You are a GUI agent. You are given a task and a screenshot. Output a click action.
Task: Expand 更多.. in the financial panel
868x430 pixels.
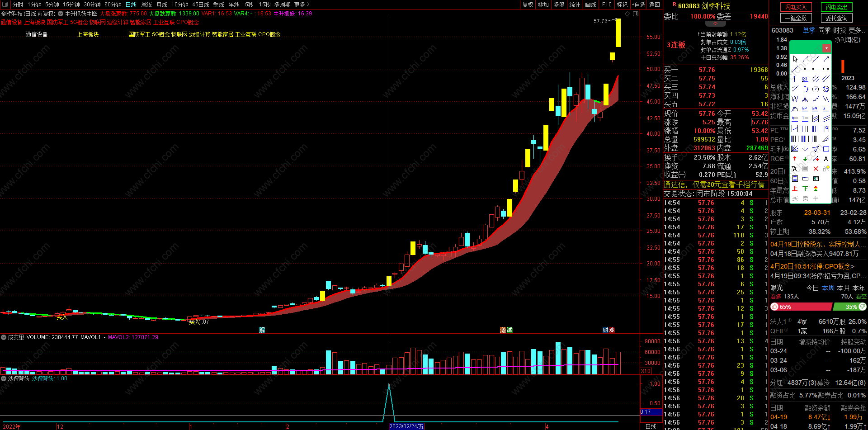(857, 30)
